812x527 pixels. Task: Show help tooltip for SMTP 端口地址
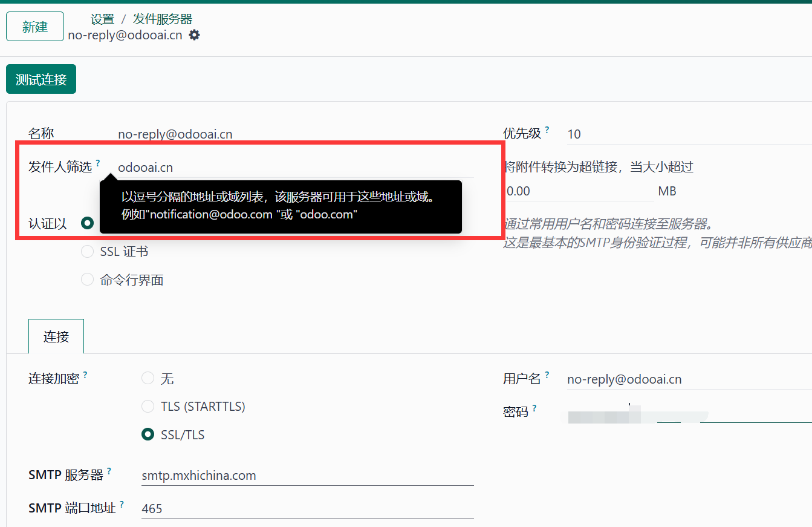(122, 504)
